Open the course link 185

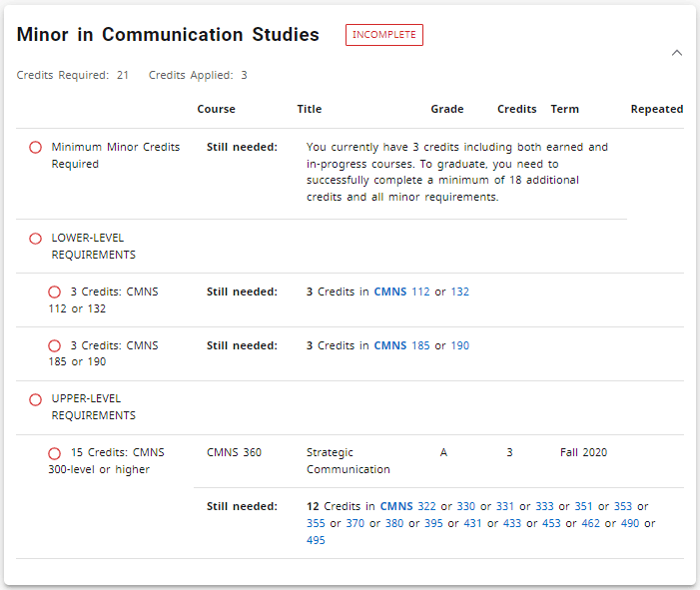pyautogui.click(x=420, y=346)
